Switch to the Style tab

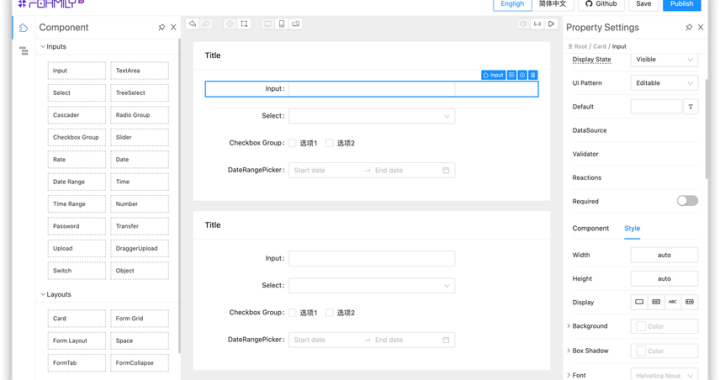pos(632,228)
